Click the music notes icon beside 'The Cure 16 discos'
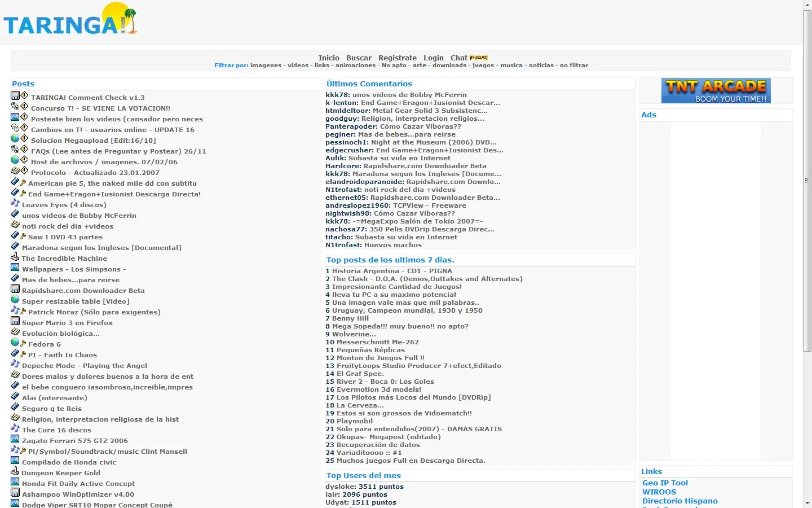 coord(15,428)
